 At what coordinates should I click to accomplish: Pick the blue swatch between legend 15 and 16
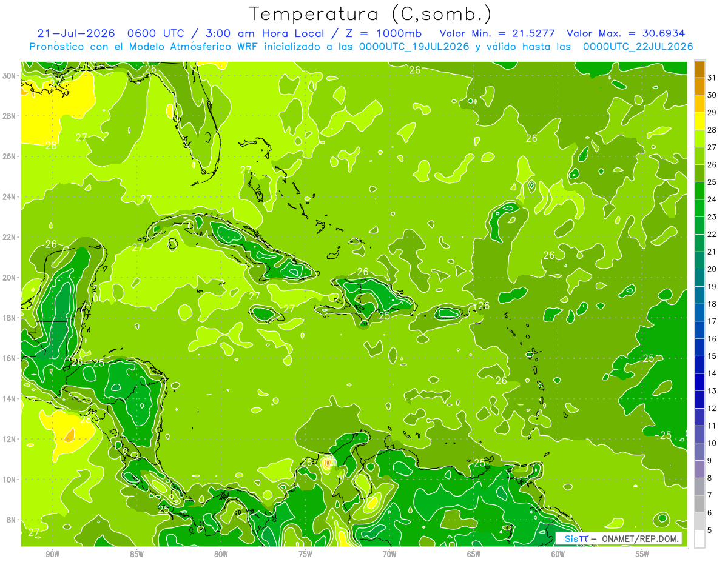pos(699,347)
